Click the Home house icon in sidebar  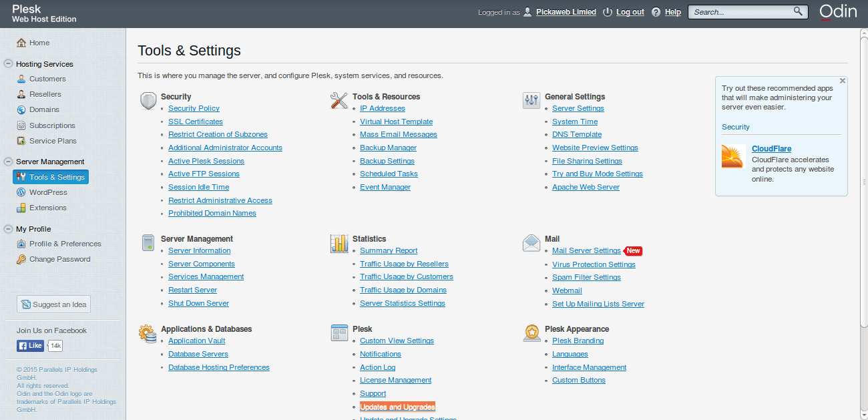pos(21,43)
